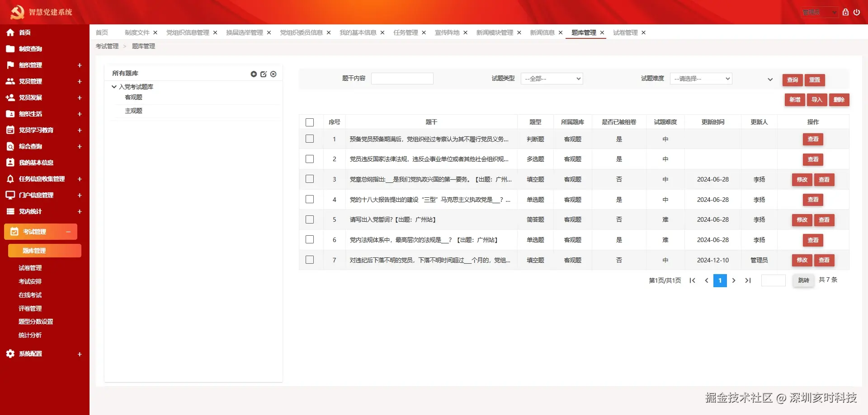Click the bell icon for 任务信息收集管理
This screenshot has width=868, height=415.
10,179
